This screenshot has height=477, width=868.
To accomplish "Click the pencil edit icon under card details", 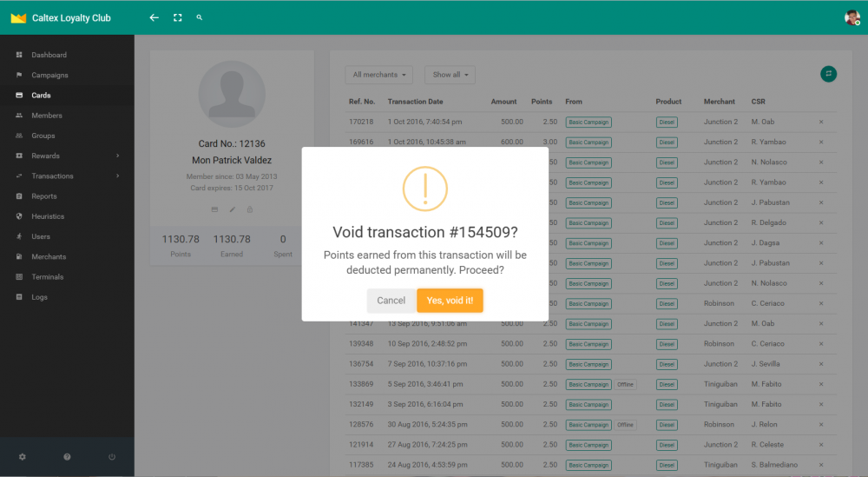I will [232, 209].
